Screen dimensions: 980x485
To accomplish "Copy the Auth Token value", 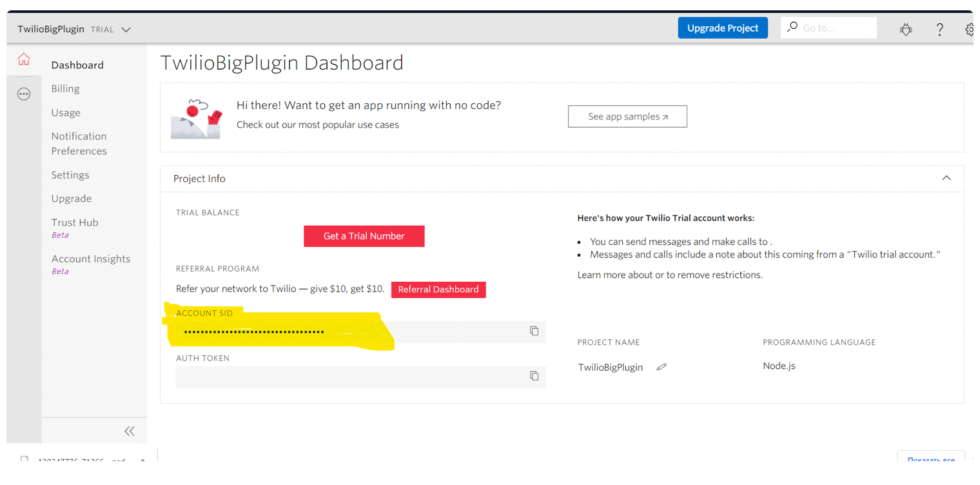I will point(534,375).
